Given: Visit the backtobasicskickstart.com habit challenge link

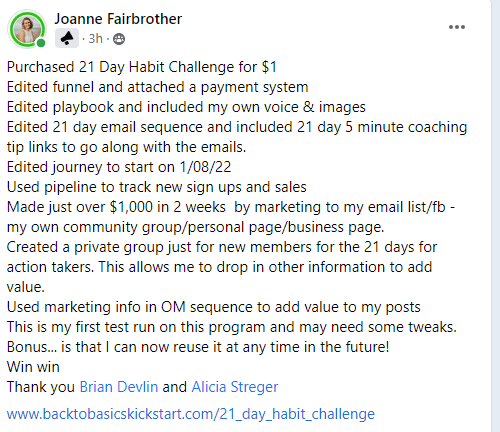Looking at the screenshot, I should click(x=191, y=414).
